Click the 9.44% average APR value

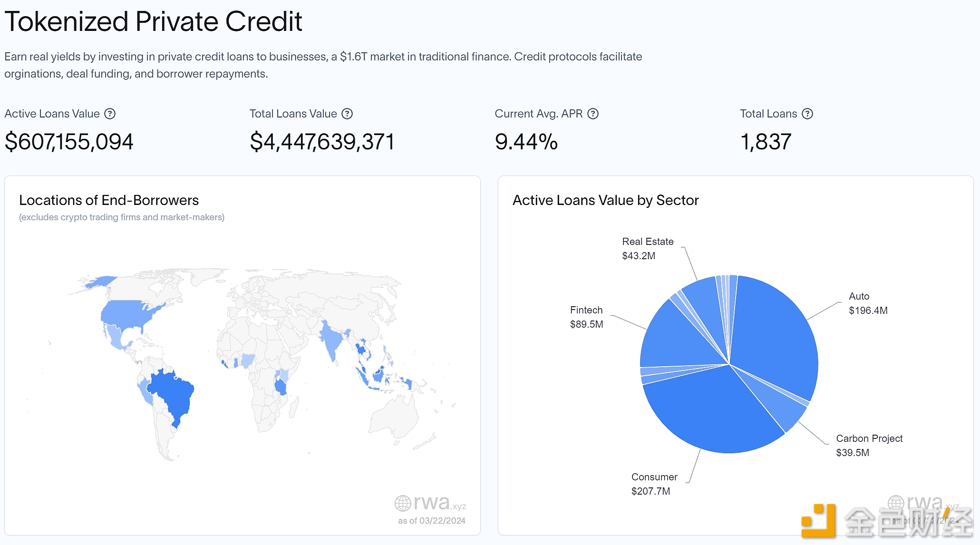click(x=526, y=142)
